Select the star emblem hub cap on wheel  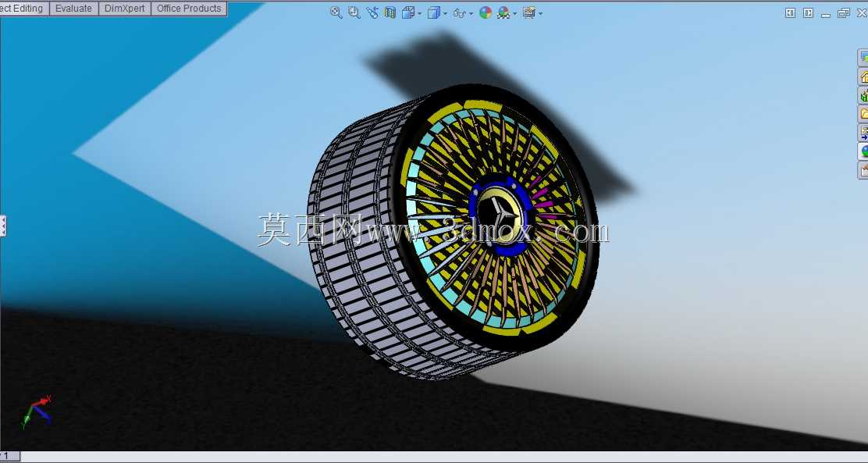[x=498, y=213]
